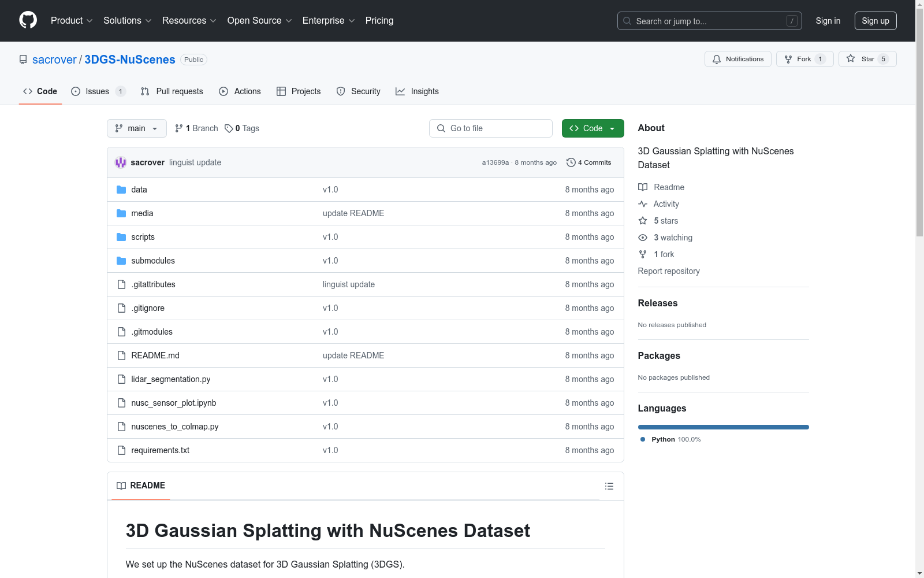Click the fork count badge showing 1
This screenshot has height=578, width=924.
pos(820,59)
